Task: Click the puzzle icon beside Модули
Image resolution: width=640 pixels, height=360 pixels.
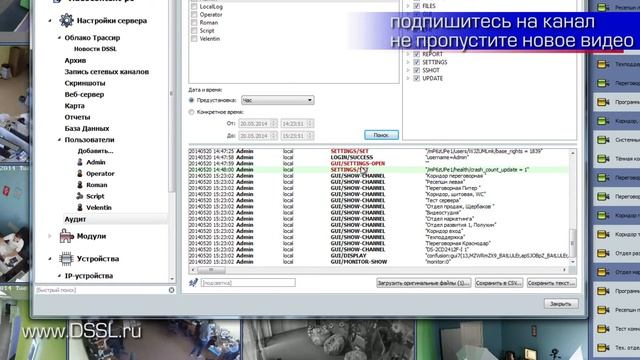Action: [66, 236]
